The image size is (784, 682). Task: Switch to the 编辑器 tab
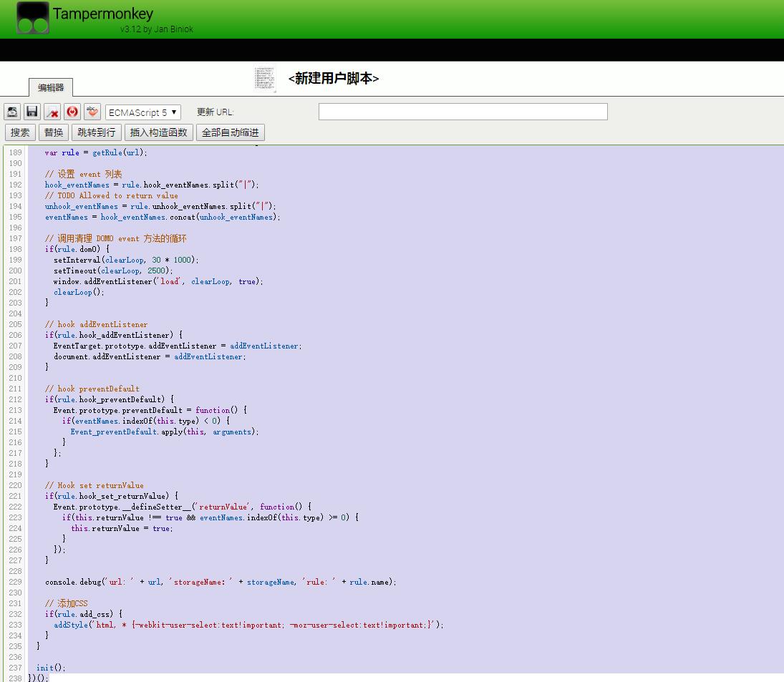pyautogui.click(x=51, y=87)
